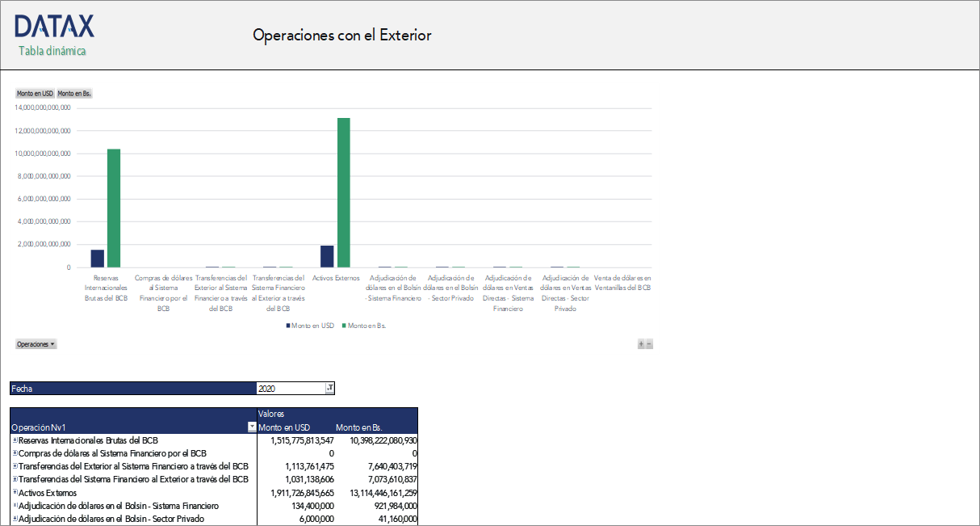This screenshot has height=526, width=980.
Task: Click the DATAX logo
Action: click(54, 27)
